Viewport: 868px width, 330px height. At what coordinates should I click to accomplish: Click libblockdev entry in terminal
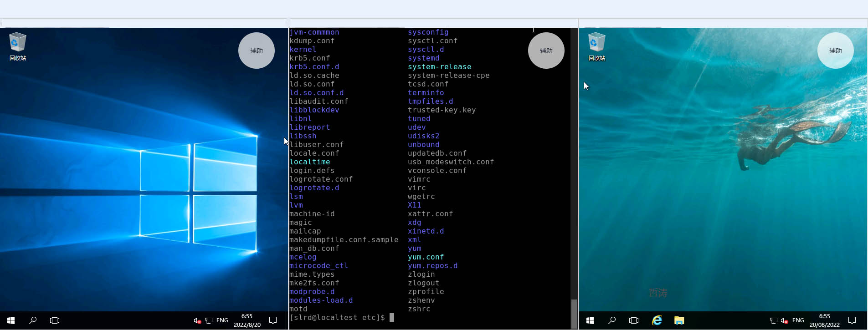tap(314, 110)
